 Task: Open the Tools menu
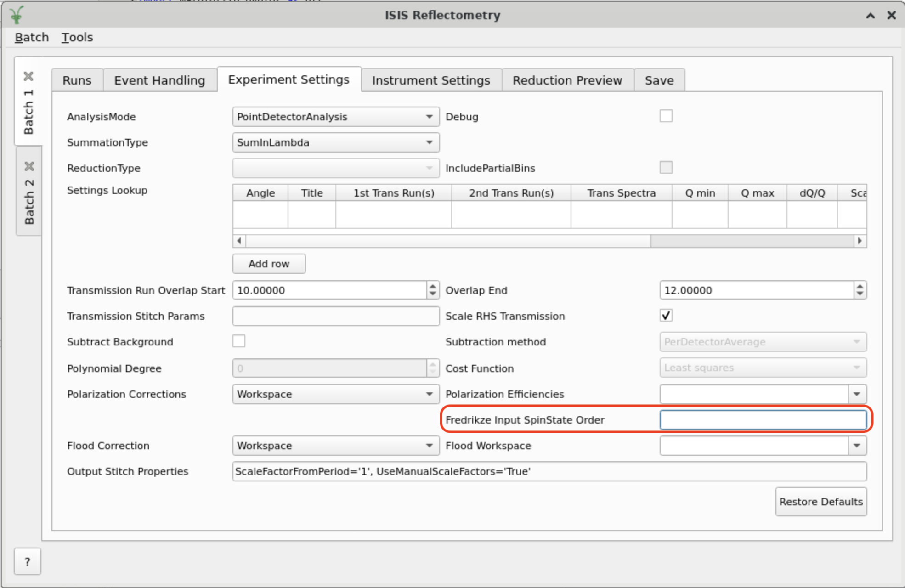77,37
